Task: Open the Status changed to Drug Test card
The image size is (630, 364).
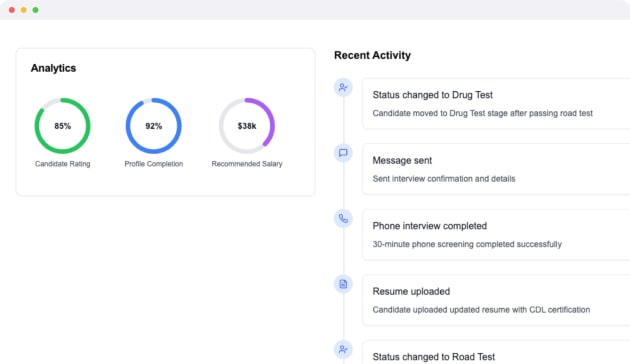Action: (496, 104)
